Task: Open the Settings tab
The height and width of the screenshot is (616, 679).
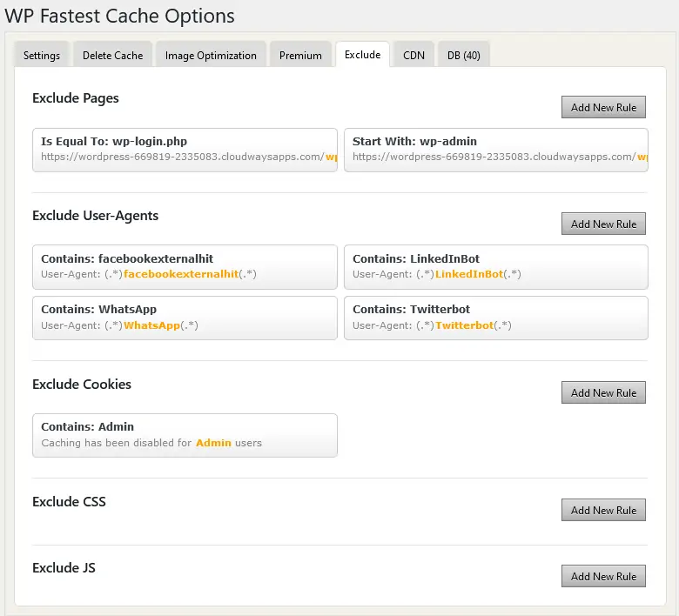Action: pos(42,55)
